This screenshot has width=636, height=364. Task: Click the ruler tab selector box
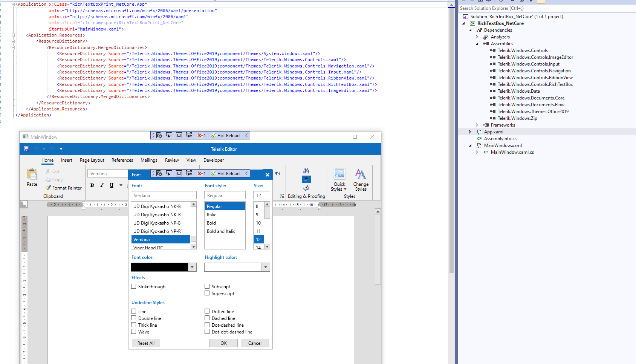(x=24, y=204)
